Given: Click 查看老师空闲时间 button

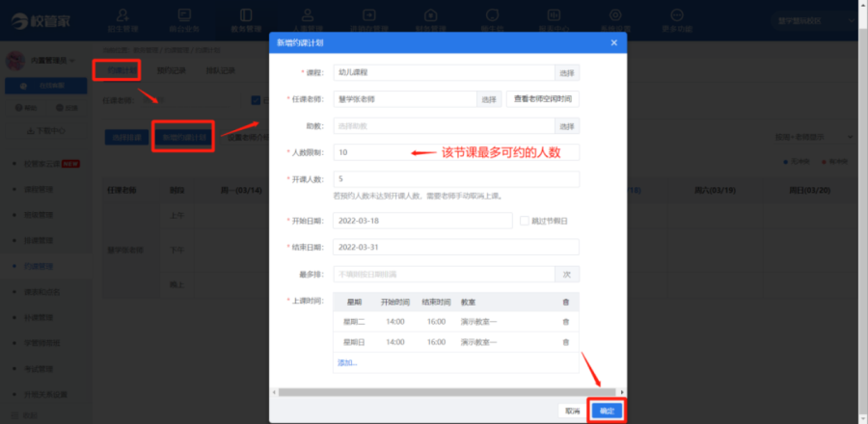Looking at the screenshot, I should tap(542, 99).
